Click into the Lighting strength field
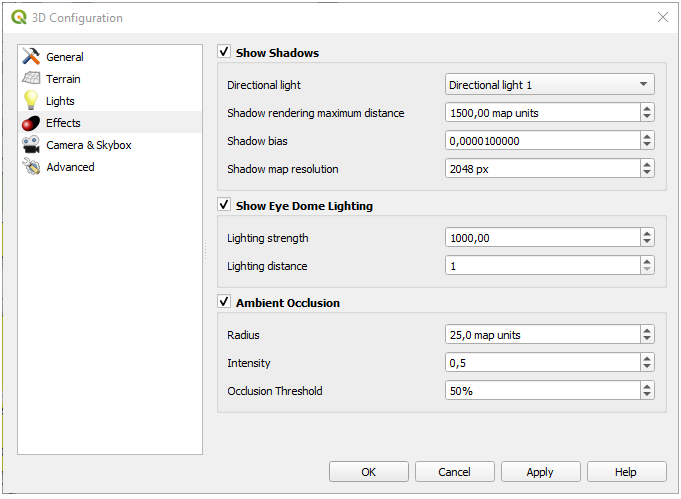This screenshot has width=681, height=499. coord(540,238)
